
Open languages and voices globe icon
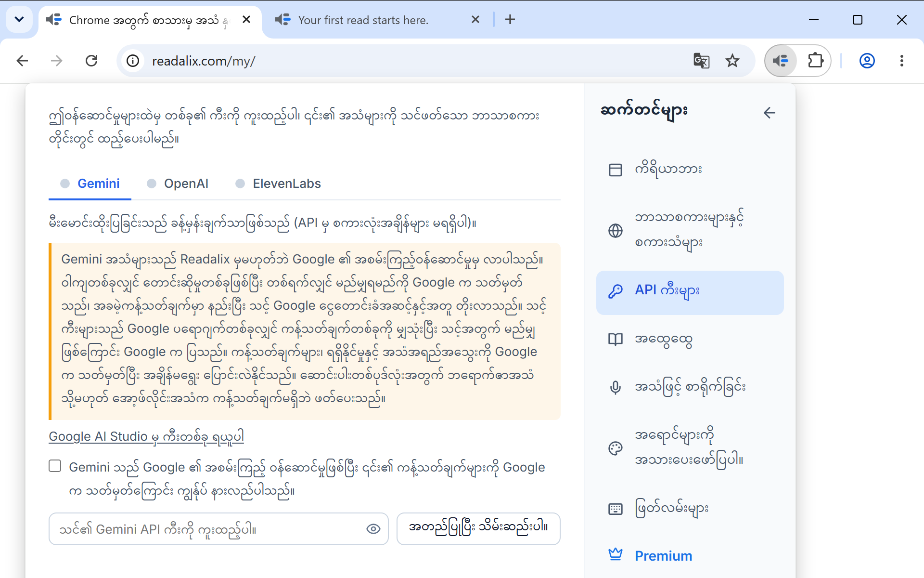click(616, 231)
